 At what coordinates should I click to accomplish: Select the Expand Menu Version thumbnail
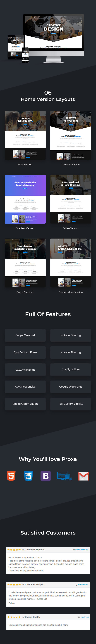click(x=71, y=263)
